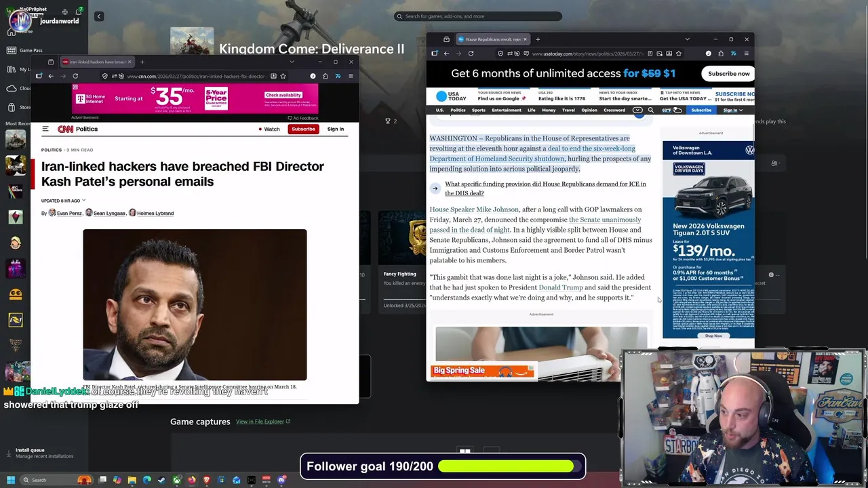Open author Sean Lyngaas link
This screenshot has height=488, width=868.
point(109,213)
